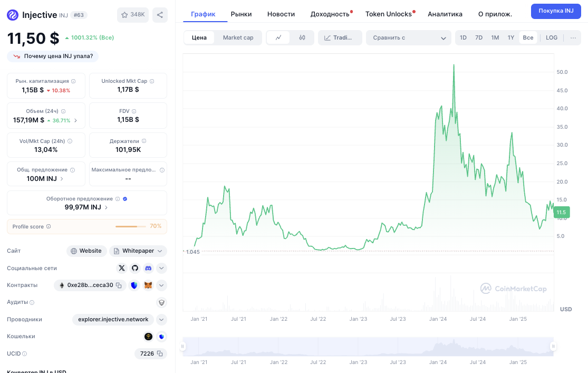Click the blue shield wallet icon in Контракты
588x373 pixels.
(x=134, y=285)
